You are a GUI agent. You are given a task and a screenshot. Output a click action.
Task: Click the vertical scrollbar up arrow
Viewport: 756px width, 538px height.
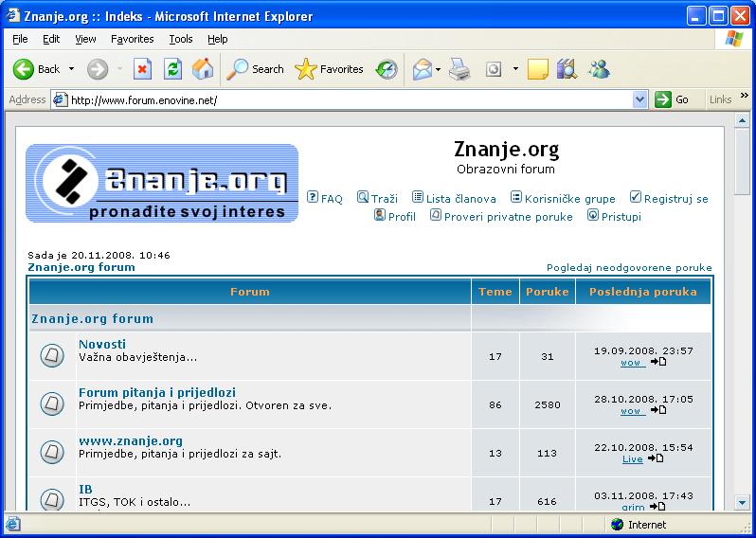[x=743, y=120]
